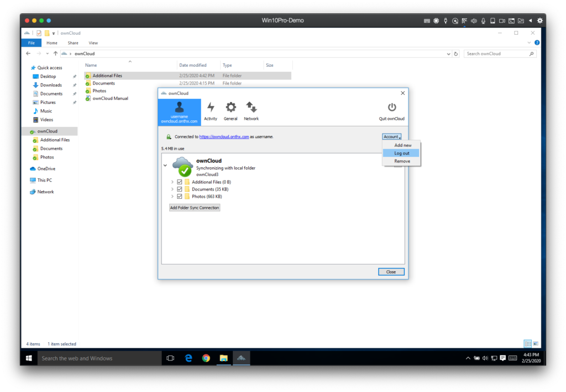Click the volume icon in system tray

point(485,358)
